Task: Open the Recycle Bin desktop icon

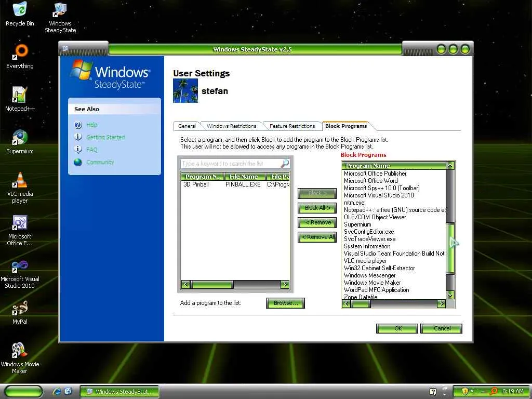Action: (20, 14)
